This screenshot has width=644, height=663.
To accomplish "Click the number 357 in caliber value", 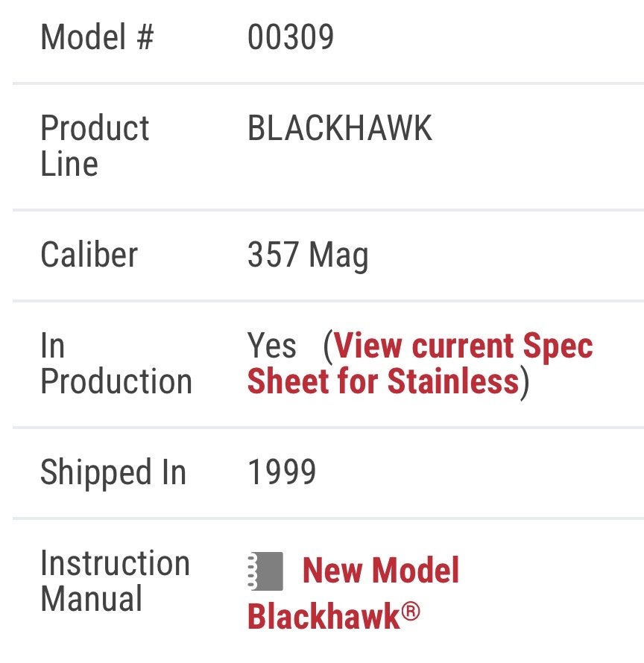I will point(273,255).
